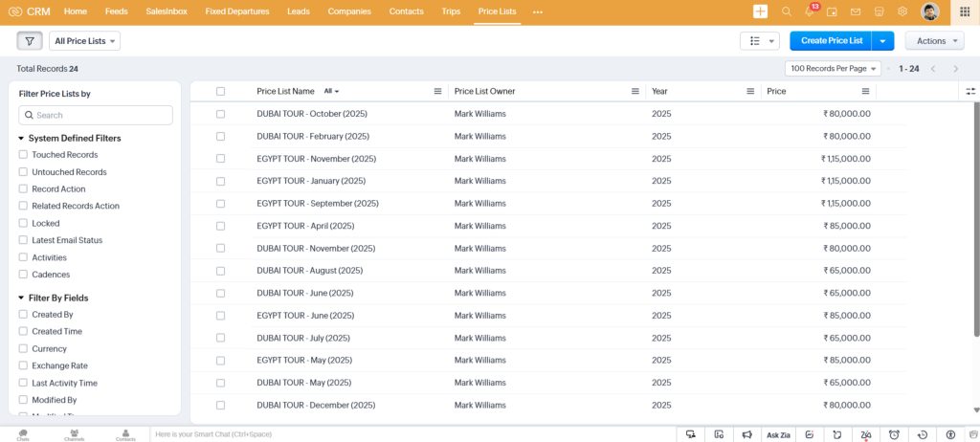
Task: Open Contacts icon in bottom bar
Action: (x=125, y=434)
